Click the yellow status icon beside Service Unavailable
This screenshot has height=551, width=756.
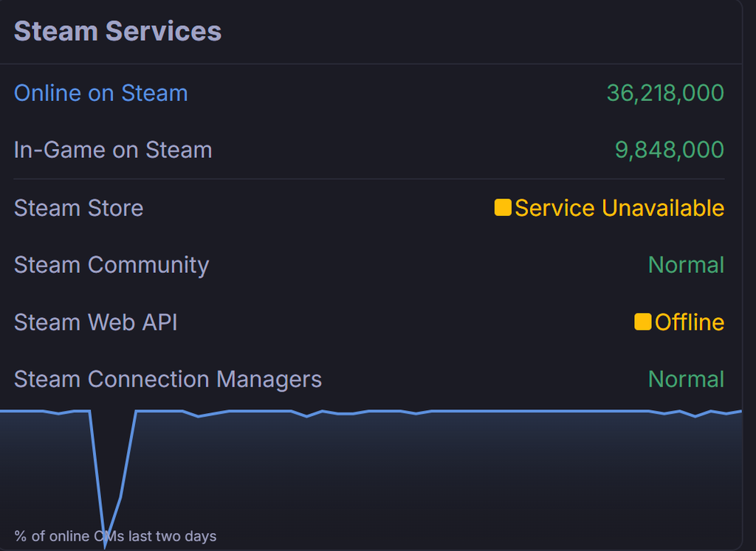(x=503, y=208)
